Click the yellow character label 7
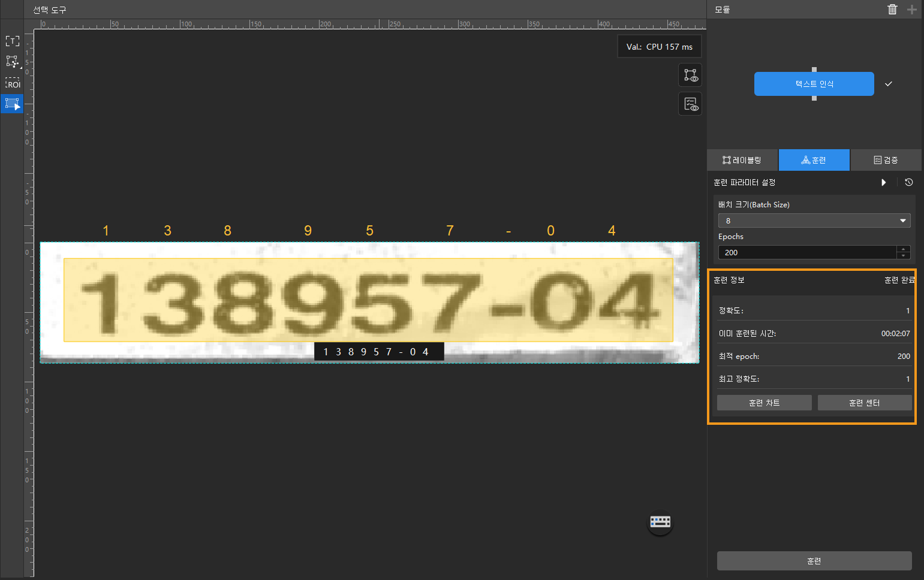The width and height of the screenshot is (924, 580). pyautogui.click(x=450, y=231)
